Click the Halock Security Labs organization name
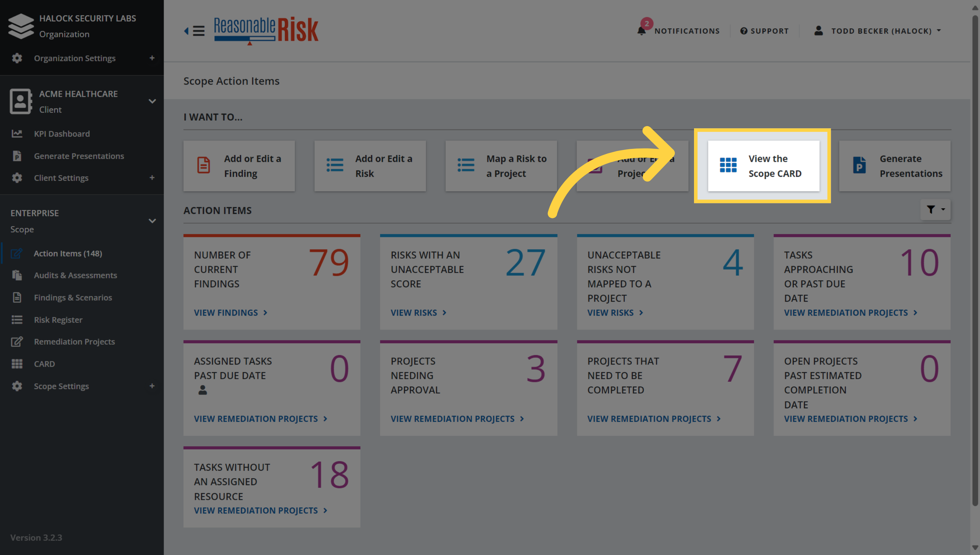 pyautogui.click(x=88, y=18)
